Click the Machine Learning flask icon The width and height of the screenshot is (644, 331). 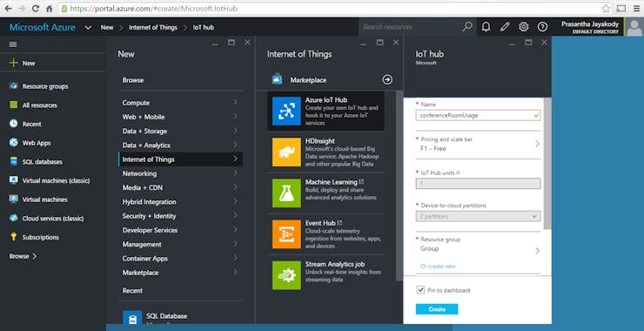click(286, 193)
